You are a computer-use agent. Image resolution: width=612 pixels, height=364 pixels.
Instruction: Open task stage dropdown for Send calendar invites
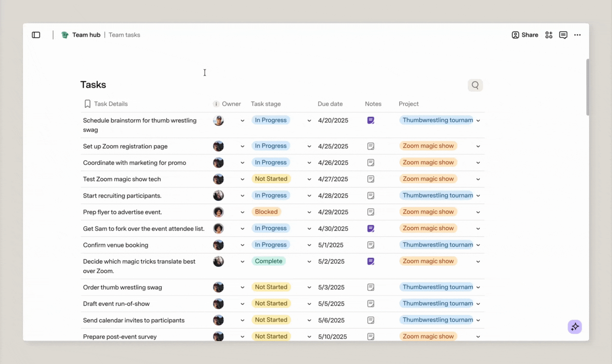pyautogui.click(x=309, y=320)
